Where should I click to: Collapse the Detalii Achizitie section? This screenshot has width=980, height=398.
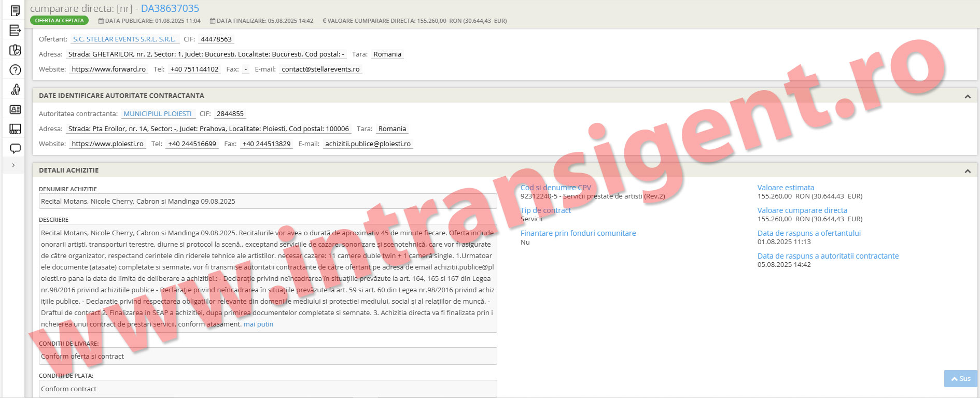(967, 171)
